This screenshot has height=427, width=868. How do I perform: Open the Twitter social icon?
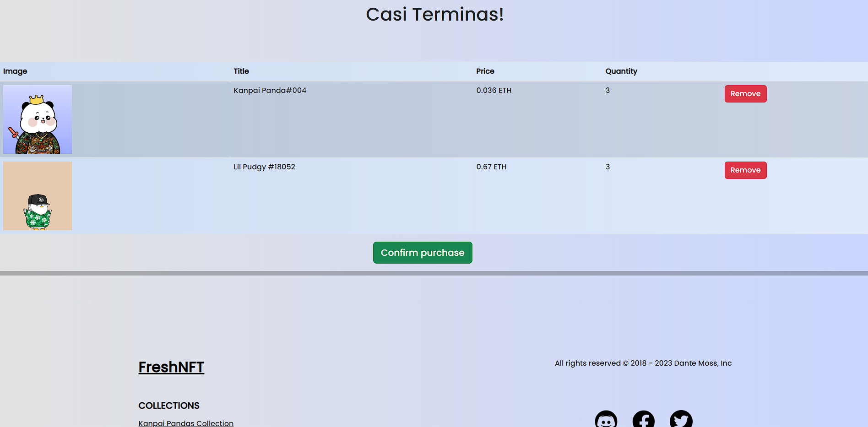(x=681, y=419)
